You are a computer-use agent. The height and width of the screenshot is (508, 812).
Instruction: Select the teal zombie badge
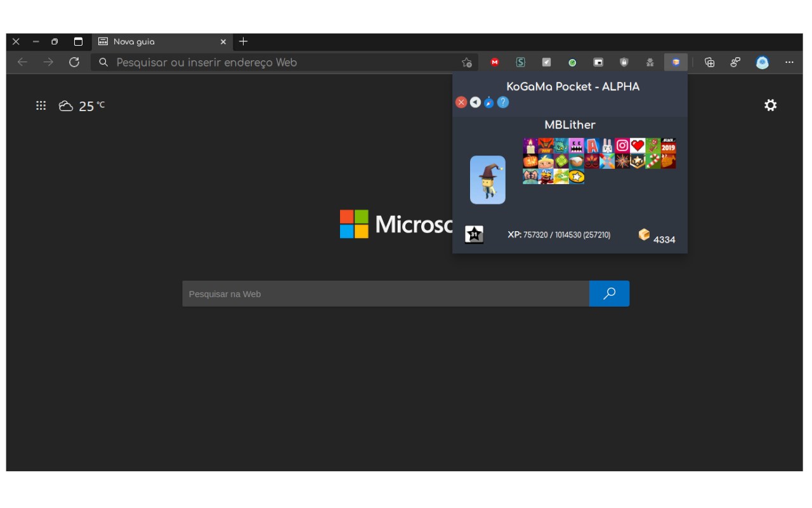[561, 145]
